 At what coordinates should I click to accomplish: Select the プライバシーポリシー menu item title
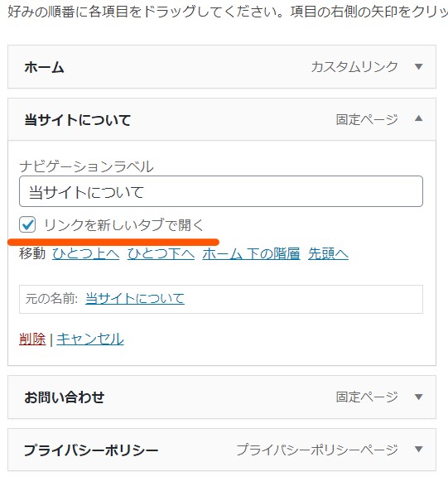91,450
